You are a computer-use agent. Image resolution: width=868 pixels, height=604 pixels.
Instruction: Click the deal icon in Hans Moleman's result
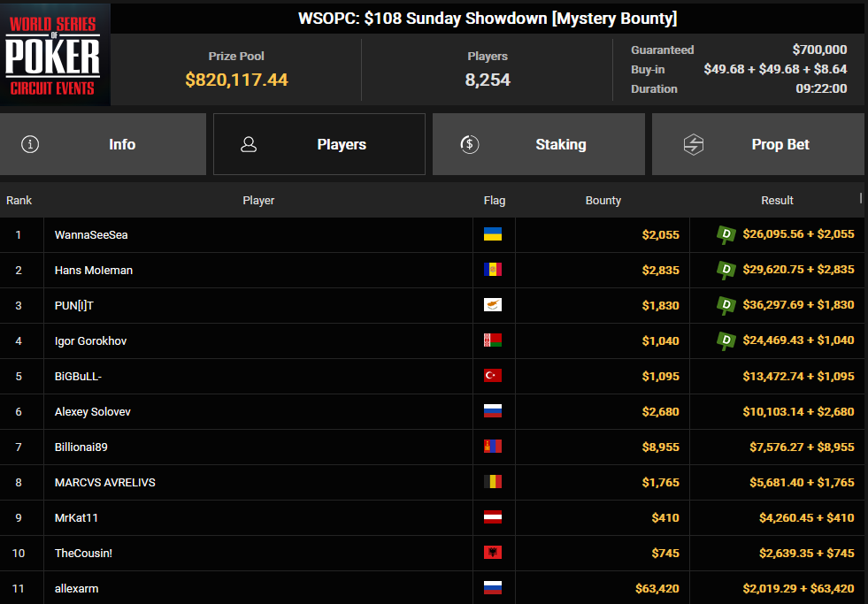[x=726, y=270]
